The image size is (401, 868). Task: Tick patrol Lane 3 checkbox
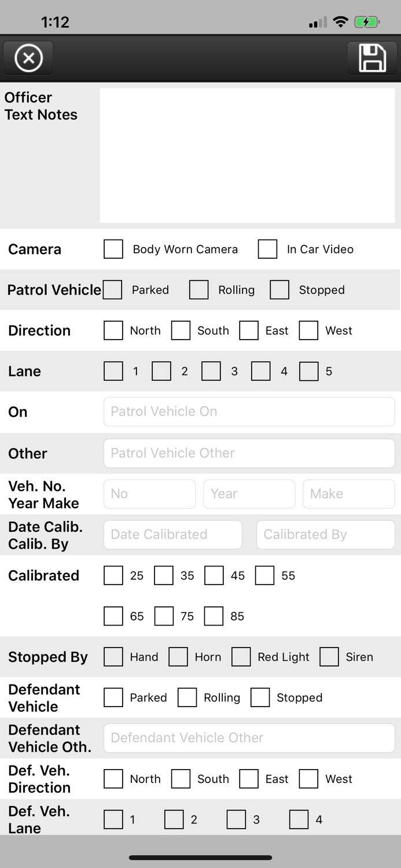211,372
